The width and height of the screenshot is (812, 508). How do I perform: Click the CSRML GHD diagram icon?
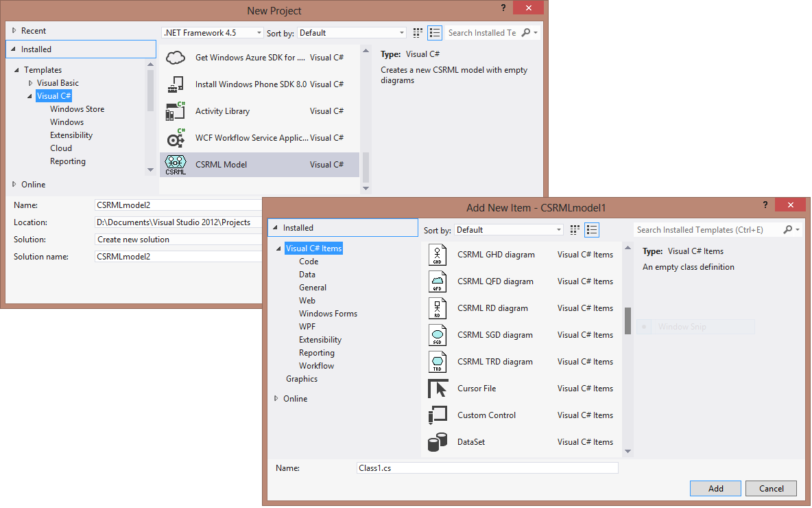(438, 255)
